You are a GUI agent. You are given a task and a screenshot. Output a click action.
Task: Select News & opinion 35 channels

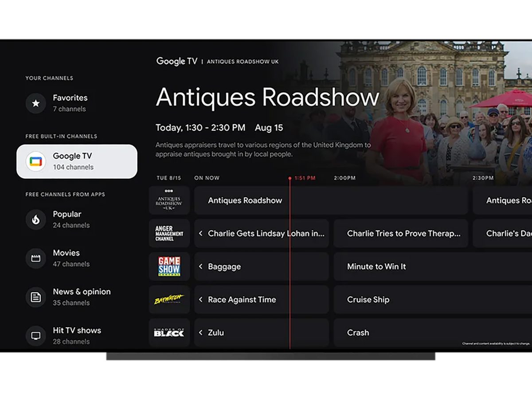click(77, 297)
